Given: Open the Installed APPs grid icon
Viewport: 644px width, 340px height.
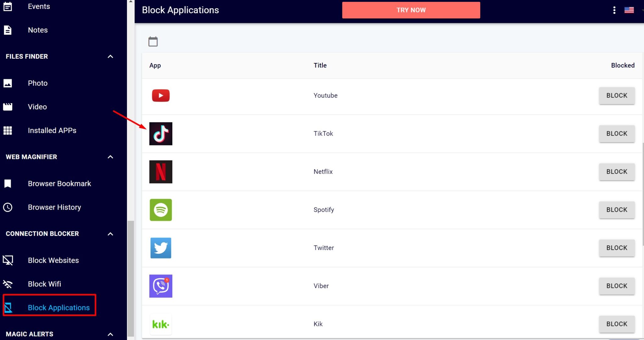Looking at the screenshot, I should (8, 130).
